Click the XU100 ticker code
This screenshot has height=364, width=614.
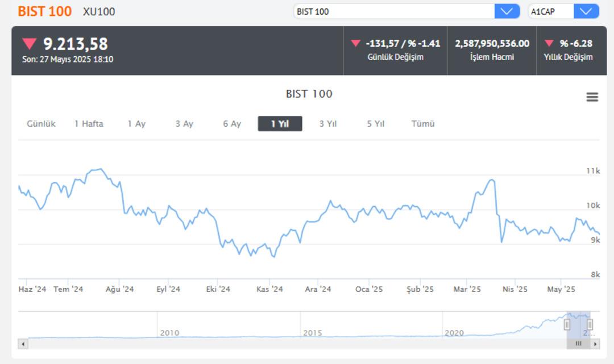coord(99,12)
